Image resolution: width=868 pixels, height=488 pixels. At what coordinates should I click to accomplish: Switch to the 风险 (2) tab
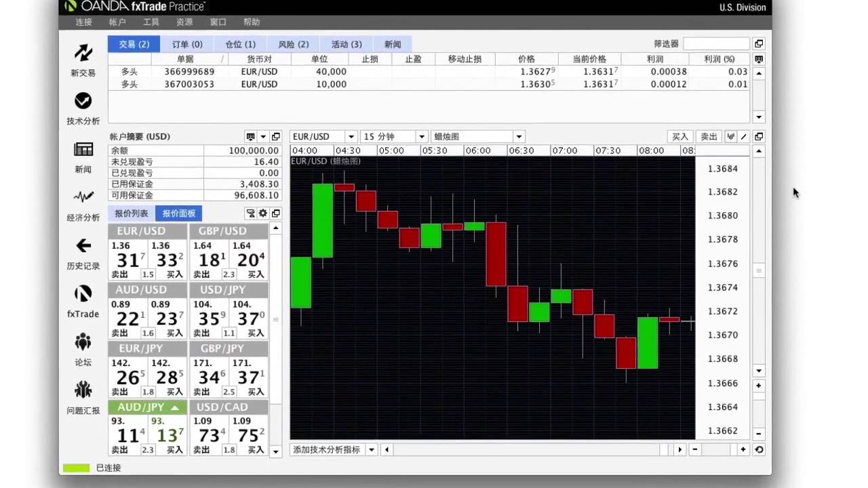293,44
